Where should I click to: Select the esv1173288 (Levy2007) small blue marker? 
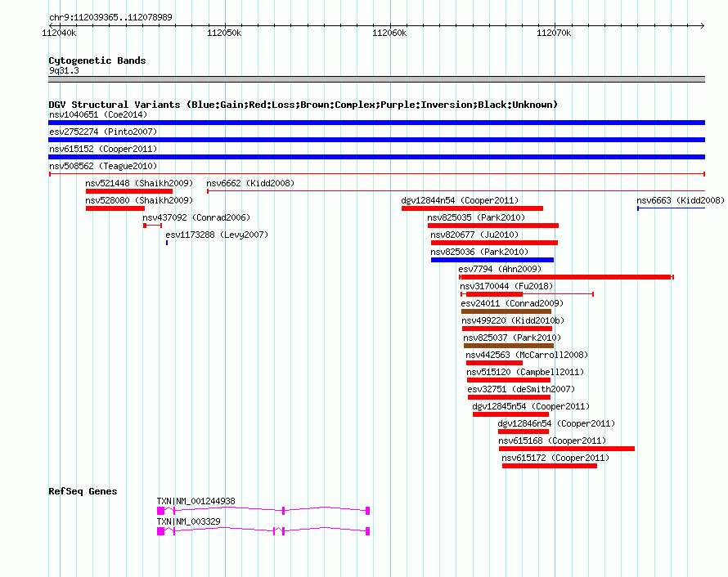[167, 243]
